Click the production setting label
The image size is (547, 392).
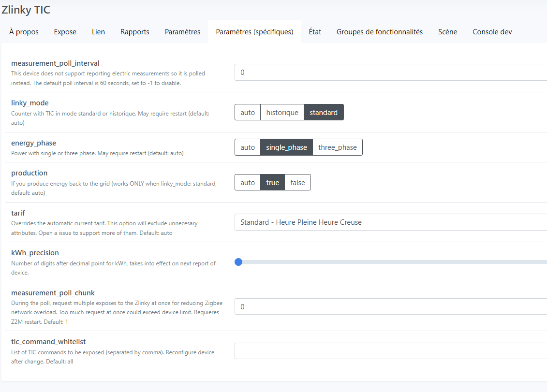[x=30, y=173]
